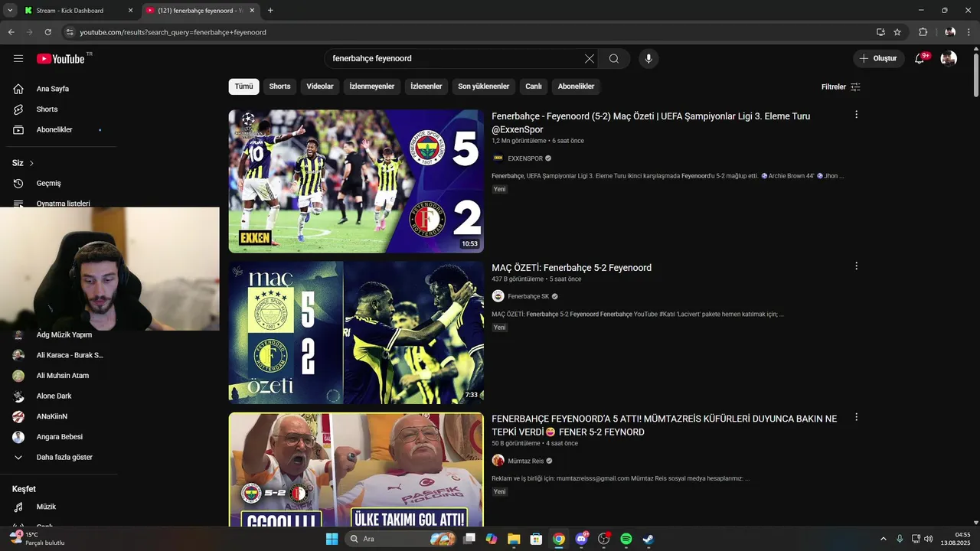Open options menu for the Mümtaz Reis video
Viewport: 980px width, 551px height.
(x=856, y=418)
